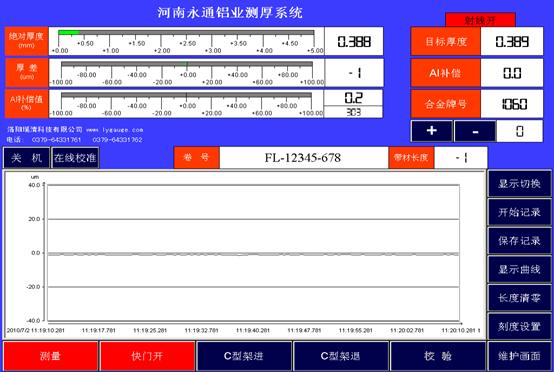Image resolution: width=554 pixels, height=372 pixels.
Task: Click the orange Al补偿 label
Action: pos(446,73)
